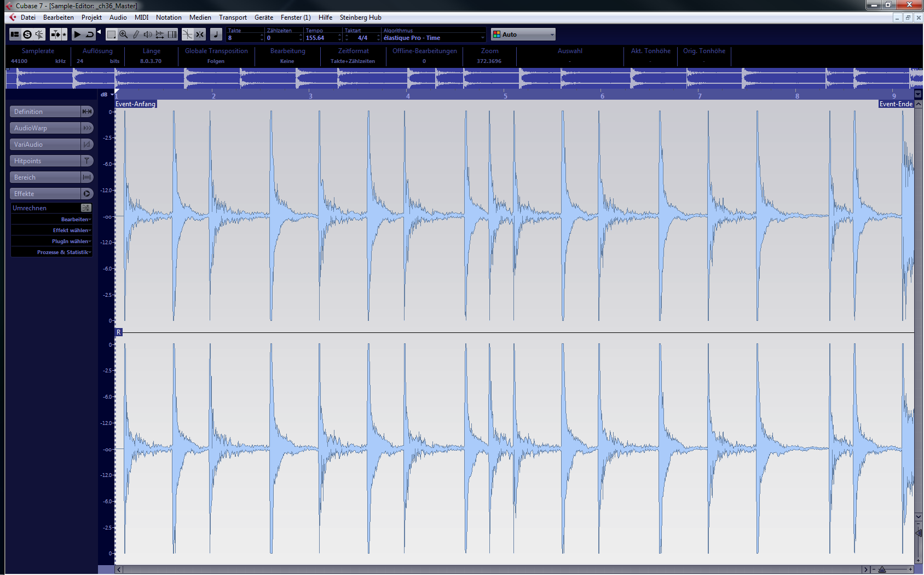Open the Transport menu

click(x=233, y=18)
